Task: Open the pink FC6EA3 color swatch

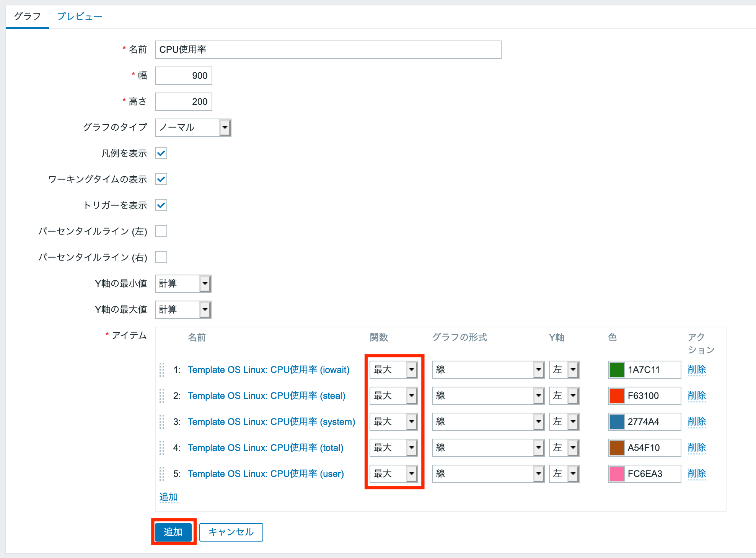Action: (x=617, y=473)
